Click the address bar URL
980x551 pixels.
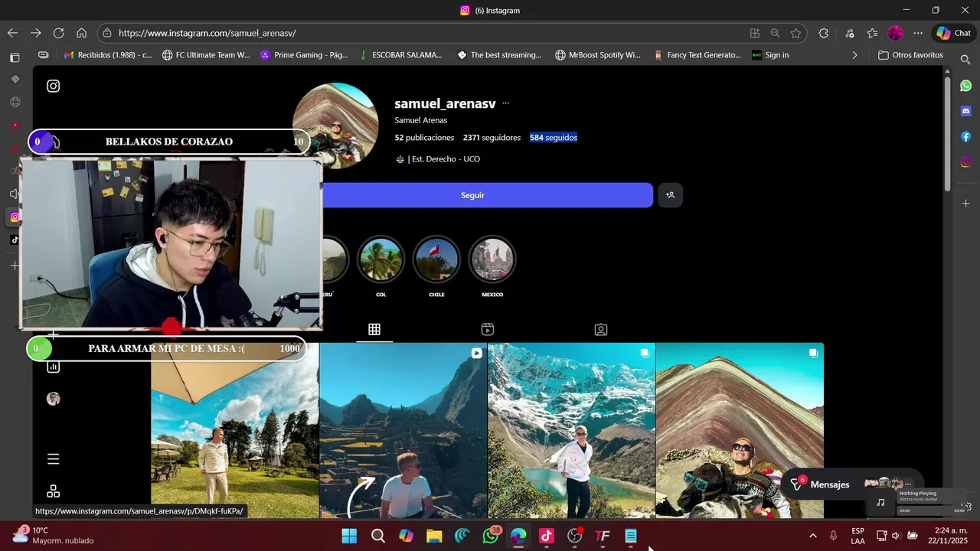pos(207,33)
